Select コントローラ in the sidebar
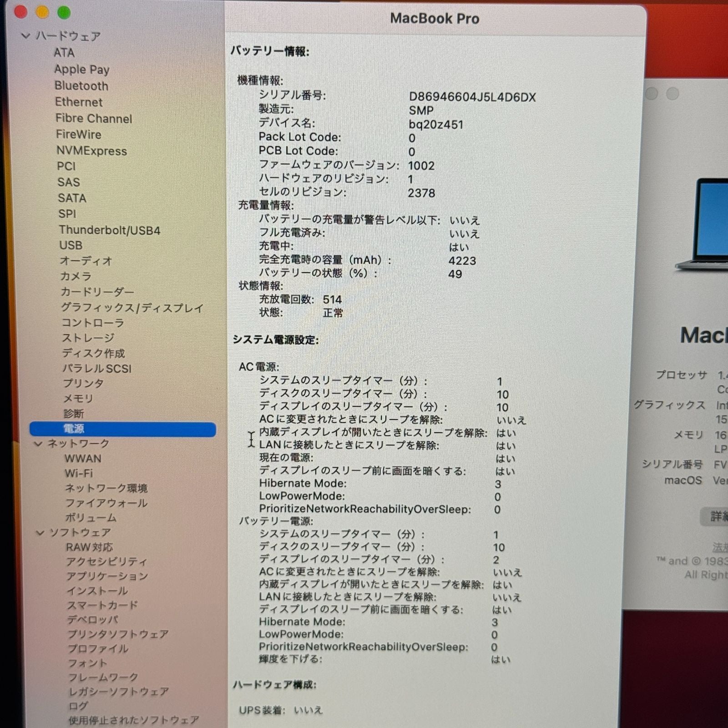This screenshot has width=728, height=728. (x=93, y=323)
